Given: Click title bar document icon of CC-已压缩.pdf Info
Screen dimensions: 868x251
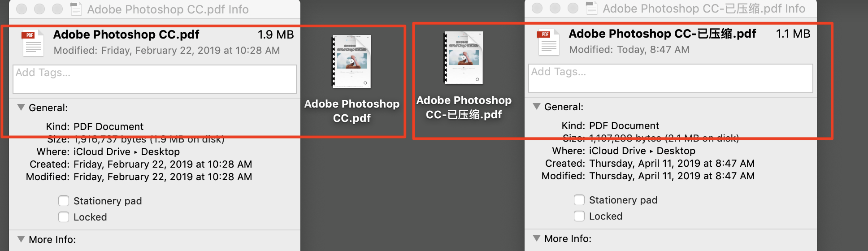Looking at the screenshot, I should tap(592, 8).
